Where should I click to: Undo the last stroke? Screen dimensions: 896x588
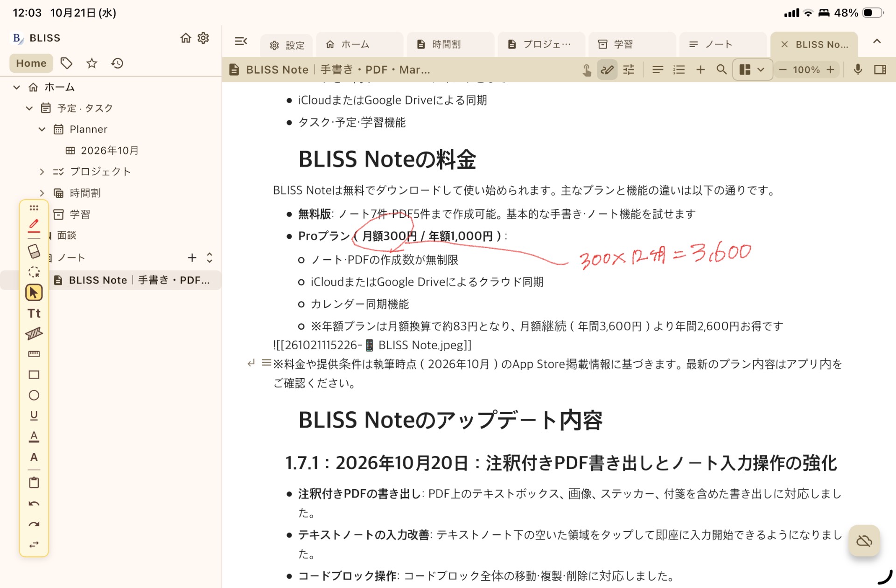(34, 504)
